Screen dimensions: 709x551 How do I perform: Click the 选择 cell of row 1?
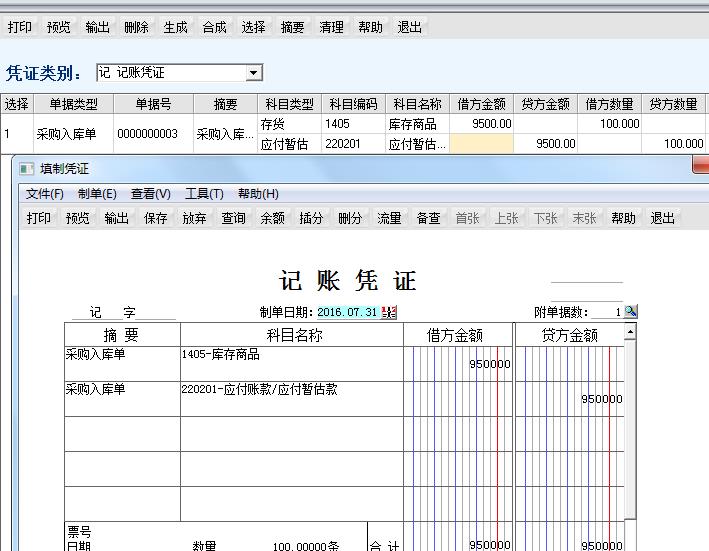pyautogui.click(x=16, y=133)
